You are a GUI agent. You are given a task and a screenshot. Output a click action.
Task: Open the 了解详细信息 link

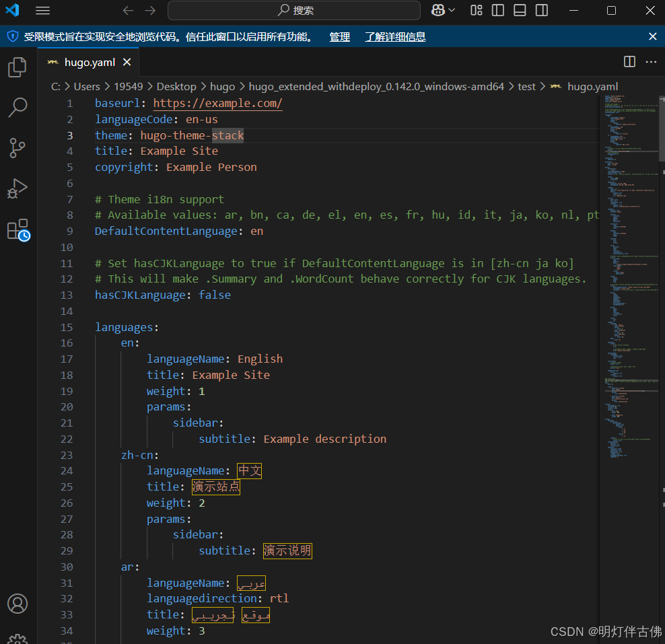coord(395,37)
